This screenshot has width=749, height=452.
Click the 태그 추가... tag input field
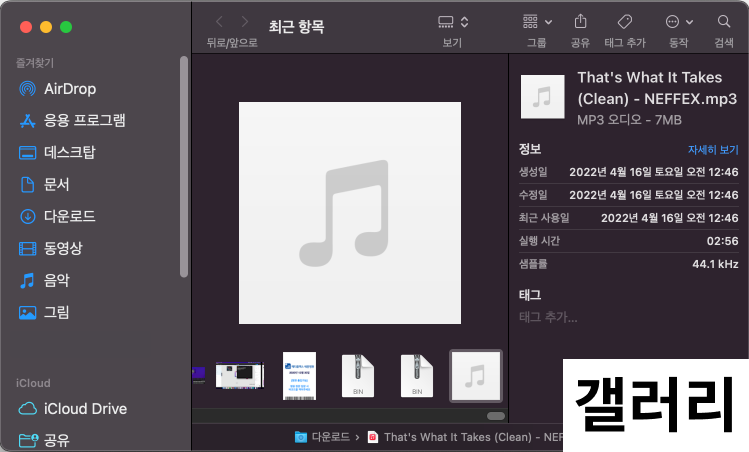pos(548,317)
